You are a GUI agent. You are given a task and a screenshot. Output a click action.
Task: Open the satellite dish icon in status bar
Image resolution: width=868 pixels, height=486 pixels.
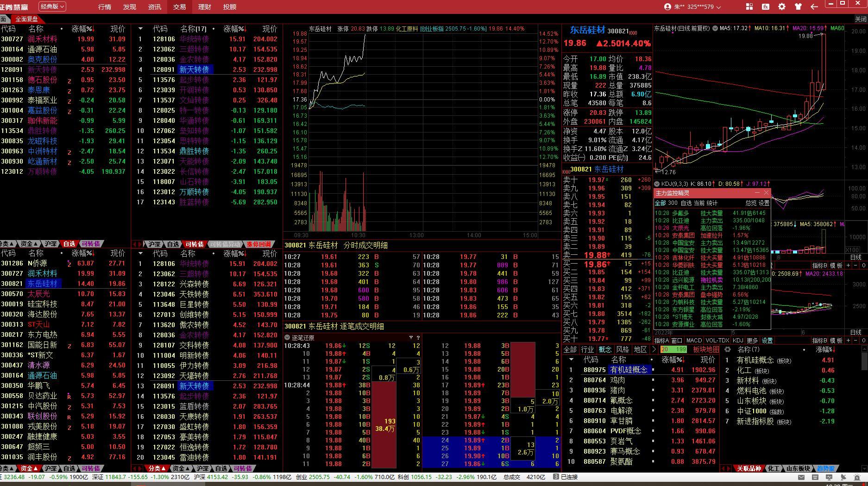843,477
